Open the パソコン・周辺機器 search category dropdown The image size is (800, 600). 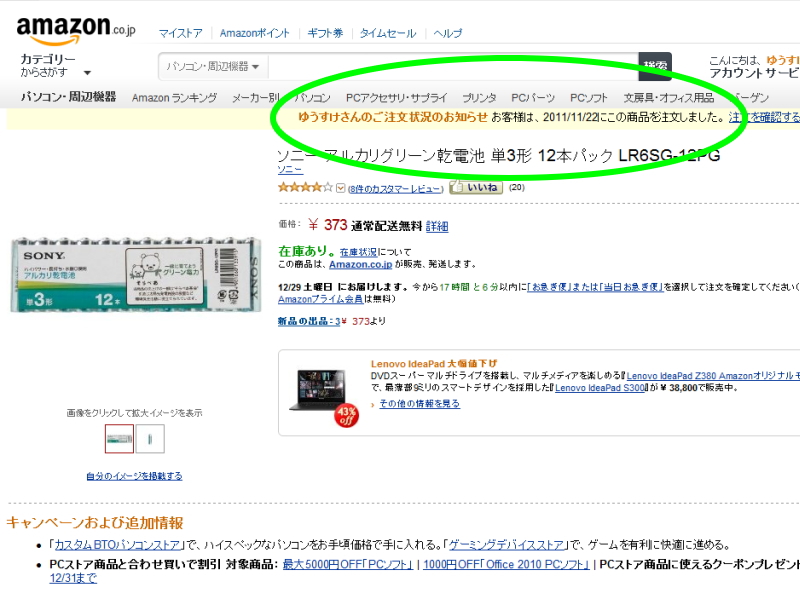pos(214,67)
